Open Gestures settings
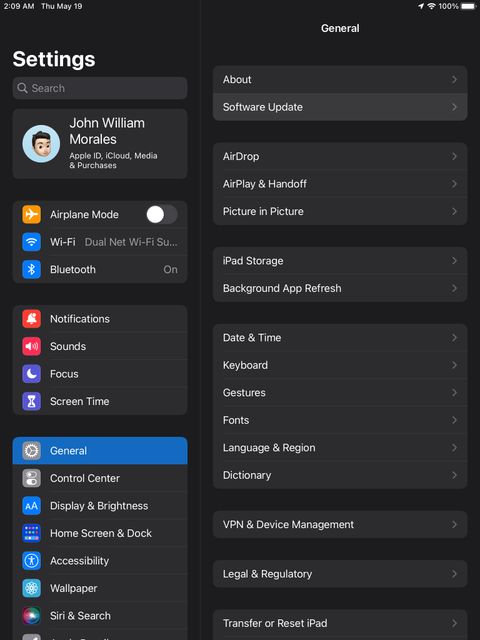Viewport: 480px width, 640px height. coord(340,393)
